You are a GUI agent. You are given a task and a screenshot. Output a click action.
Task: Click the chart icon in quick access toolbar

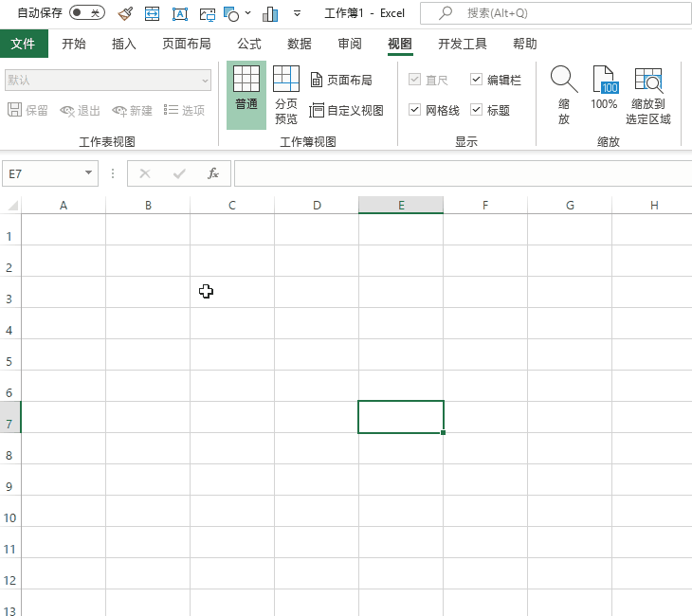[270, 14]
